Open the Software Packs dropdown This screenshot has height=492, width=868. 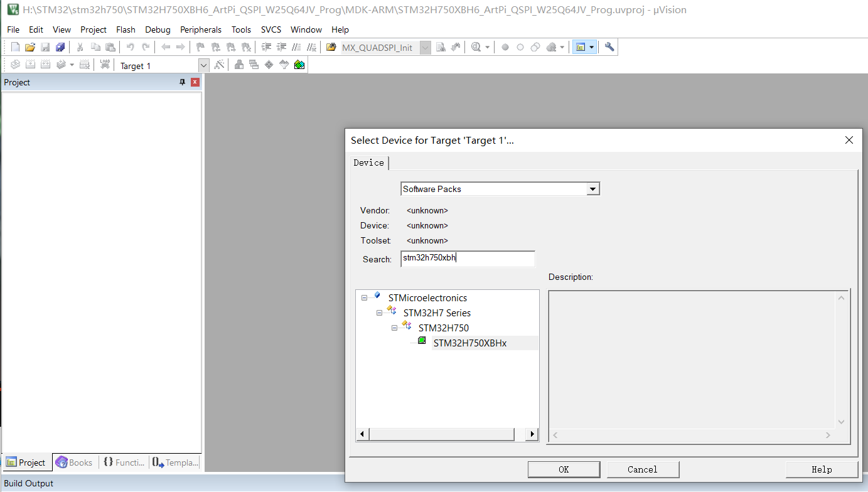pos(592,189)
